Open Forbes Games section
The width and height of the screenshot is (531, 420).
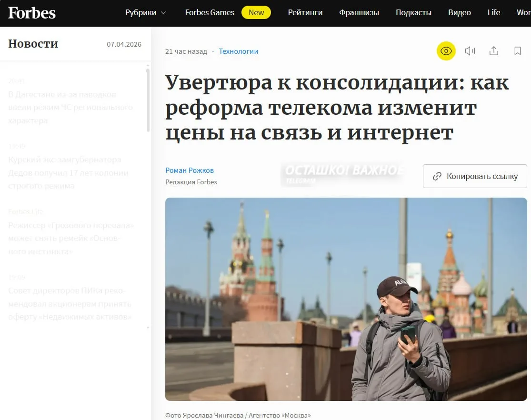210,12
